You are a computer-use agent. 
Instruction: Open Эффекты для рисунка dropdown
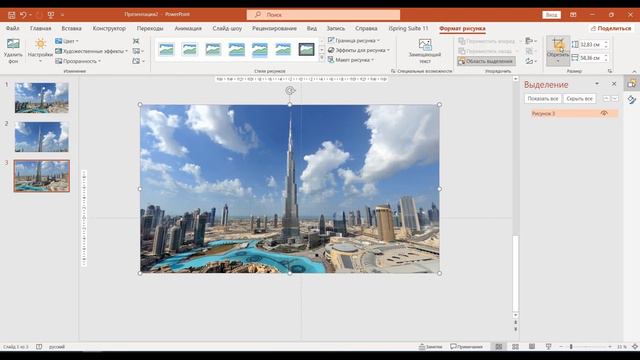click(359, 50)
